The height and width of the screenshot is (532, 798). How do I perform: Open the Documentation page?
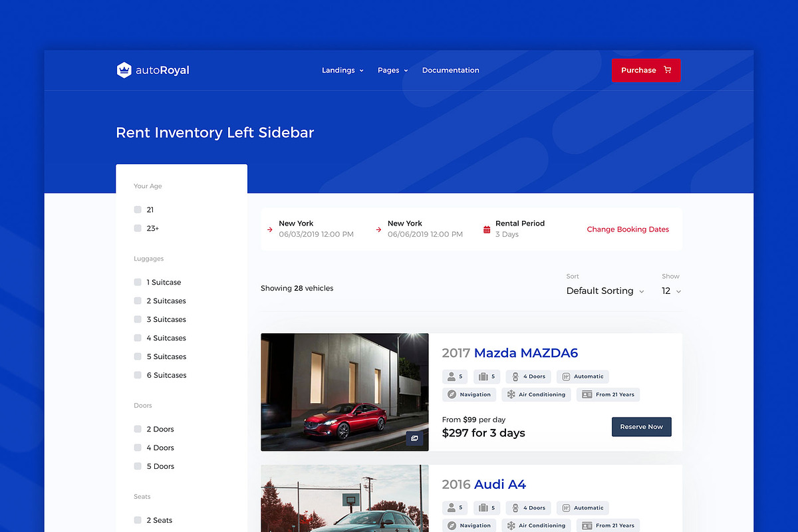tap(450, 70)
